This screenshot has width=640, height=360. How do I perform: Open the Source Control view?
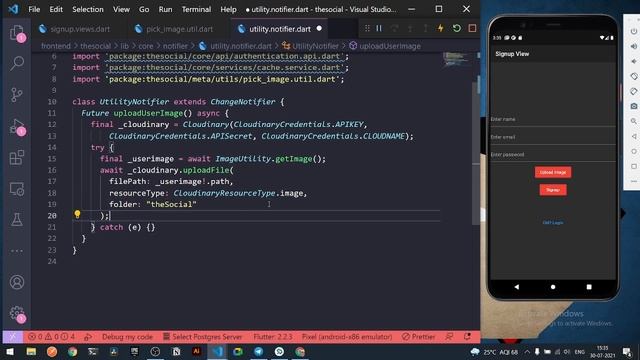(x=17, y=95)
